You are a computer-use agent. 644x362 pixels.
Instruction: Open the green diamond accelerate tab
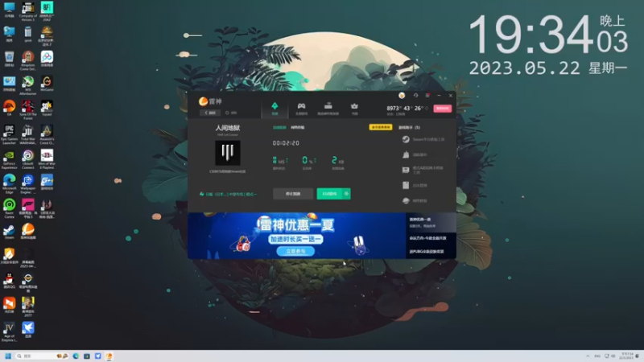point(275,109)
